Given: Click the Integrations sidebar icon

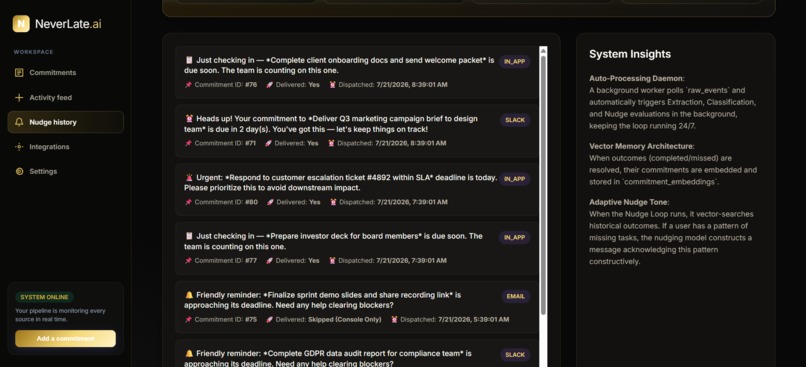Looking at the screenshot, I should click(x=19, y=147).
